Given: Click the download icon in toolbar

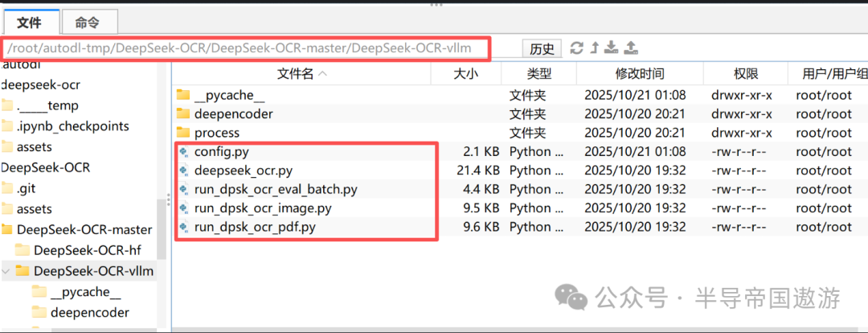Looking at the screenshot, I should tap(611, 47).
